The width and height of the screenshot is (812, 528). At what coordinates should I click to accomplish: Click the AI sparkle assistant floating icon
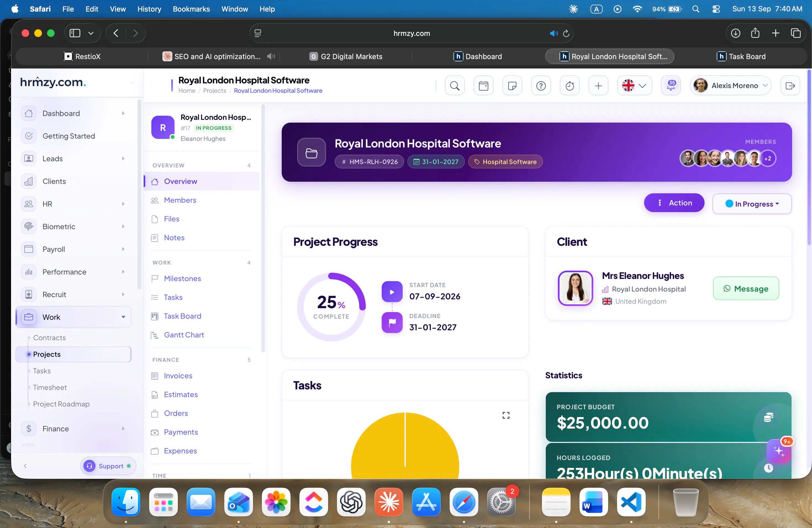[779, 451]
